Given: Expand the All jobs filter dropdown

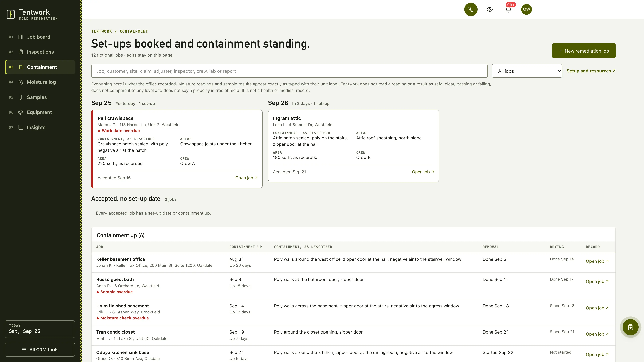Looking at the screenshot, I should [527, 71].
